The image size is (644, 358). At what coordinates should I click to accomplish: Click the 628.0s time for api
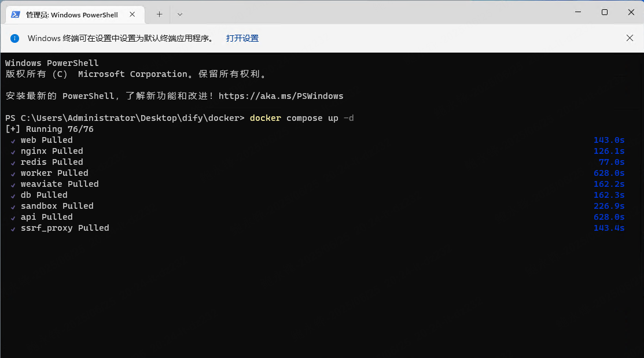tap(609, 217)
